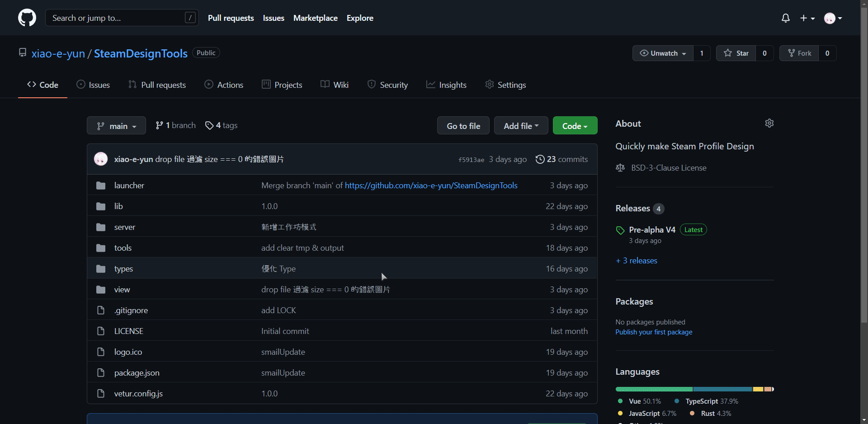The height and width of the screenshot is (424, 868).
Task: Open the user avatar menu
Action: click(833, 18)
